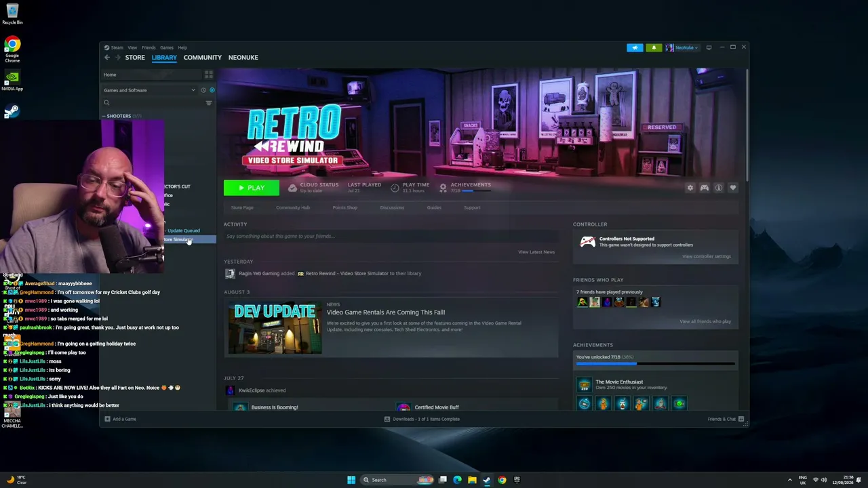Viewport: 868px width, 488px height.
Task: Click View all friends who play
Action: 705,321
